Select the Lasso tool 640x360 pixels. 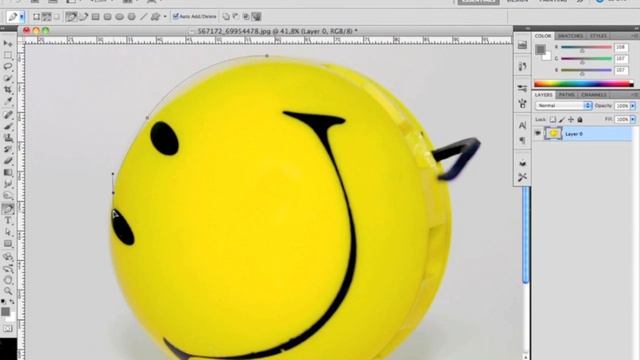(8, 66)
